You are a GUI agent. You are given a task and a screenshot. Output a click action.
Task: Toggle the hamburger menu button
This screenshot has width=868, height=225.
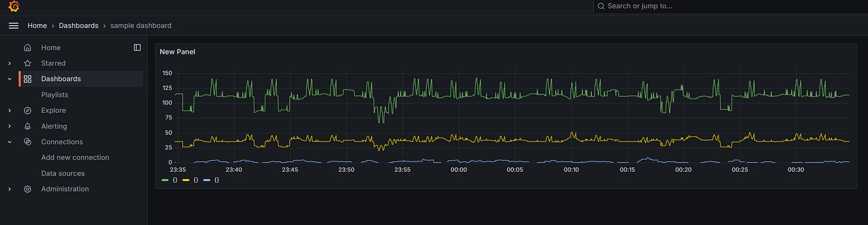point(14,26)
